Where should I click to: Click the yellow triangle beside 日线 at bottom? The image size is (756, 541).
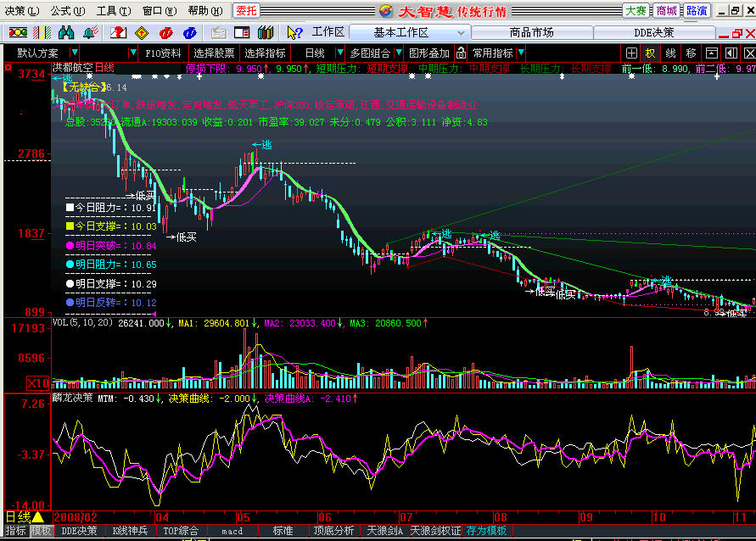click(37, 517)
